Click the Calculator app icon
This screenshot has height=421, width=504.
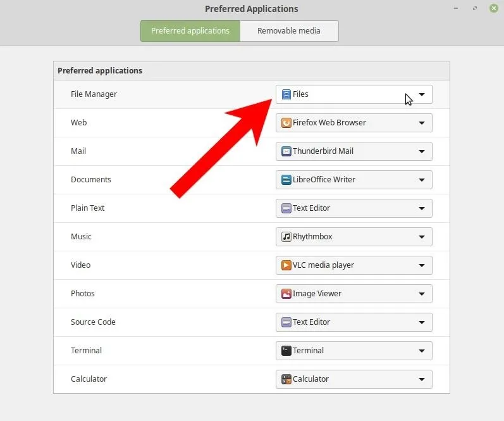pyautogui.click(x=286, y=379)
